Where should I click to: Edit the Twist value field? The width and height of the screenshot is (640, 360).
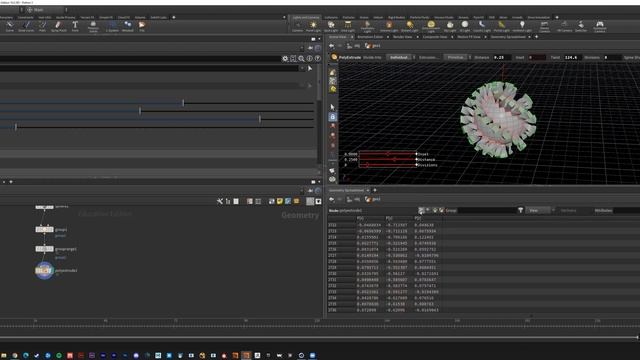572,58
